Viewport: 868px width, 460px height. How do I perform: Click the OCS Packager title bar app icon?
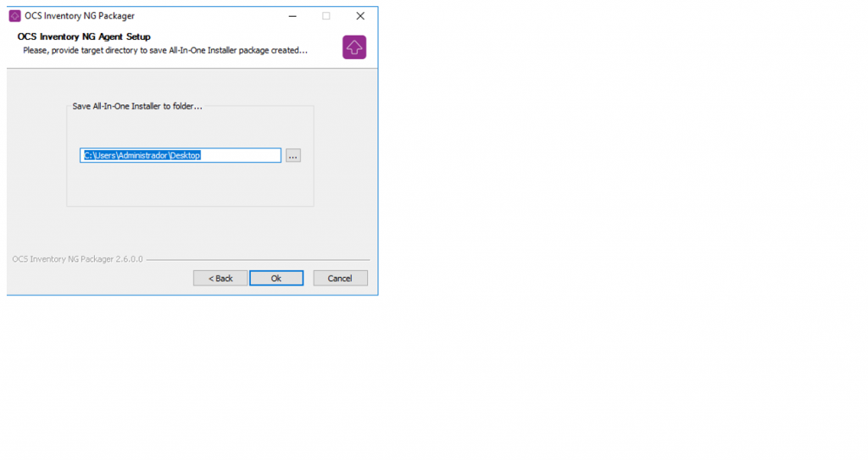click(x=15, y=16)
